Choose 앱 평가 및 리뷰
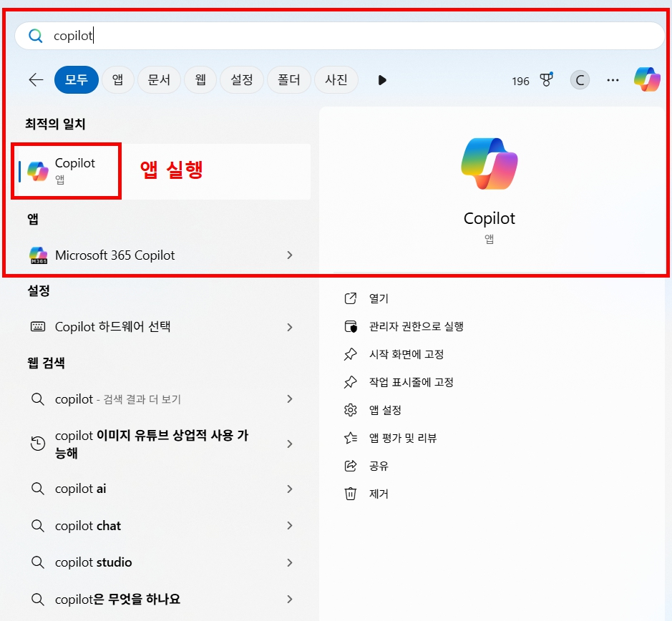The image size is (672, 621). pos(403,438)
